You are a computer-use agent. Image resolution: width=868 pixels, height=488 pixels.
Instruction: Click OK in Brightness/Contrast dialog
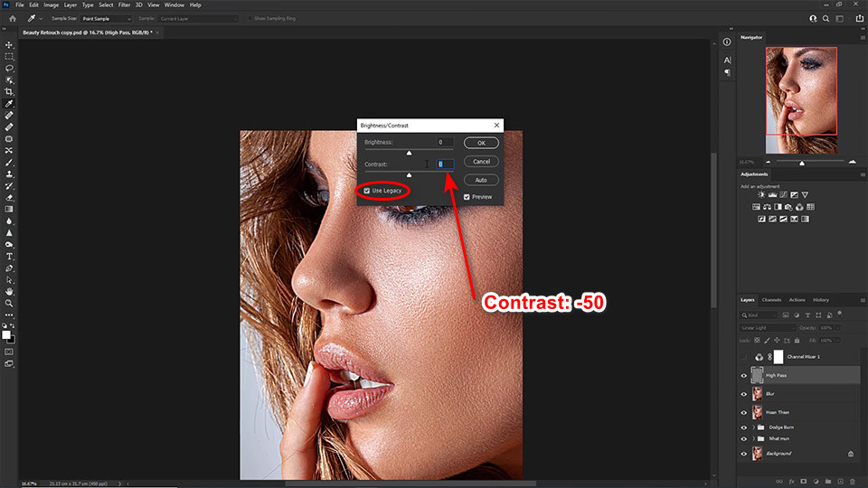(x=481, y=143)
